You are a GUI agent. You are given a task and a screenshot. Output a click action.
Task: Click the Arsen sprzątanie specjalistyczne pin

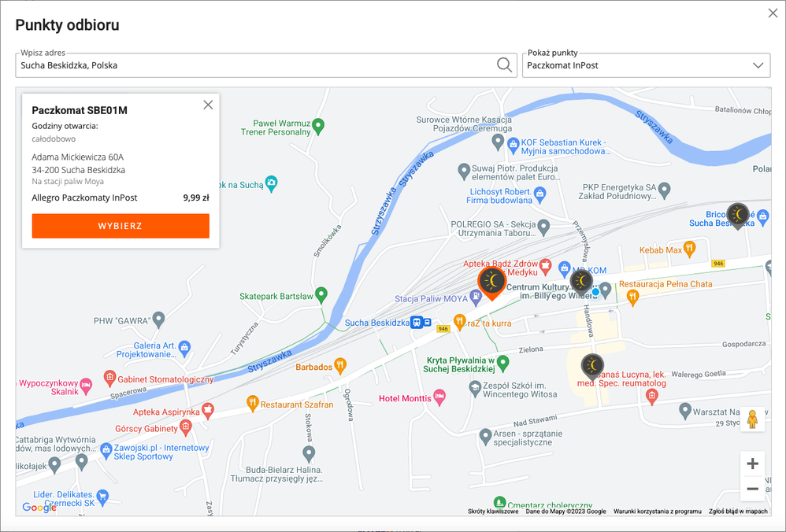484,436
